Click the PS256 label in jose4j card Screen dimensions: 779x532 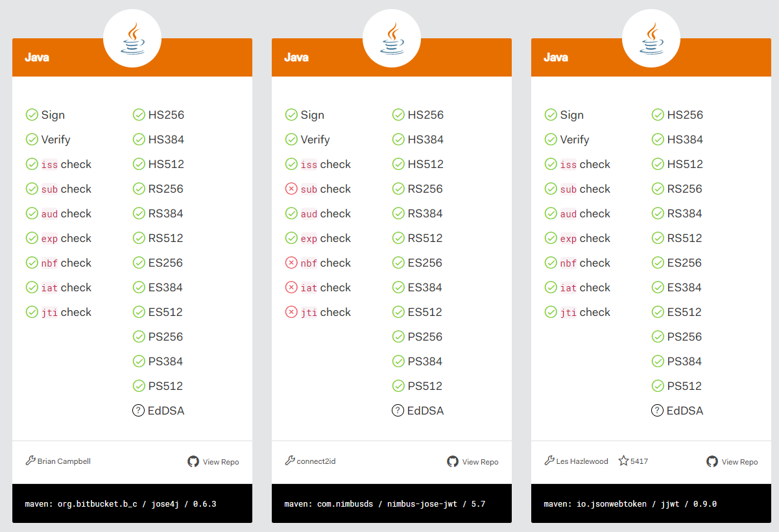click(x=166, y=337)
